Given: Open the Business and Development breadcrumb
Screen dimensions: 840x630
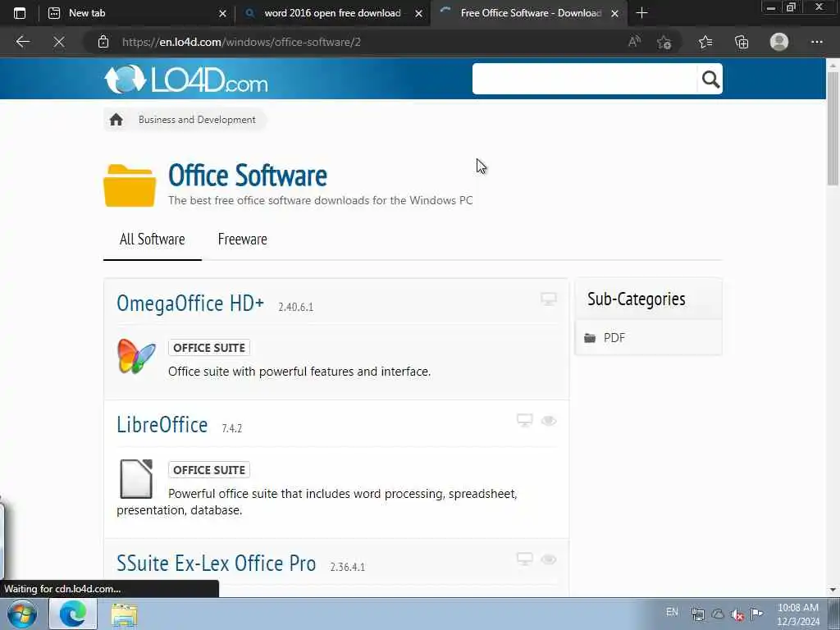Looking at the screenshot, I should 197,120.
